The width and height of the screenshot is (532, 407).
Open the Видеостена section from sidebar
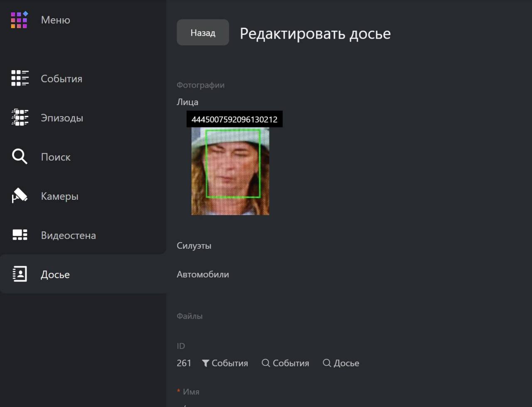pos(68,235)
